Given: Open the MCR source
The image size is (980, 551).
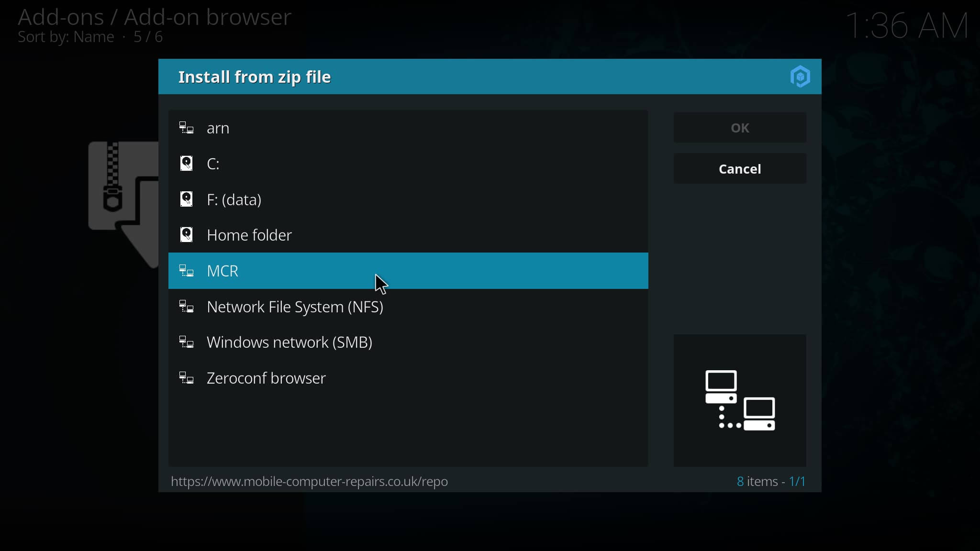Looking at the screenshot, I should coord(408,271).
